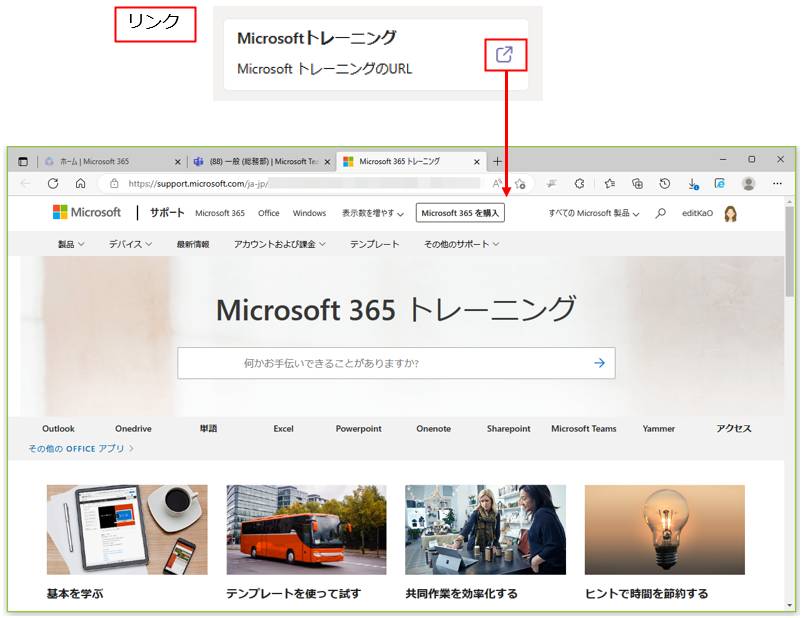Click the Microsoftトレーニング card title
803x618 pixels.
tap(317, 38)
